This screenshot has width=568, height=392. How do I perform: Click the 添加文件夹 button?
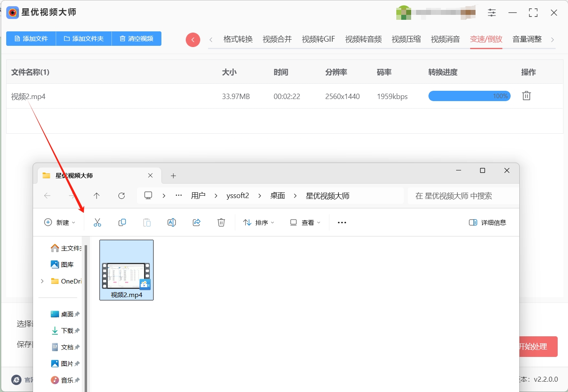[x=84, y=38]
